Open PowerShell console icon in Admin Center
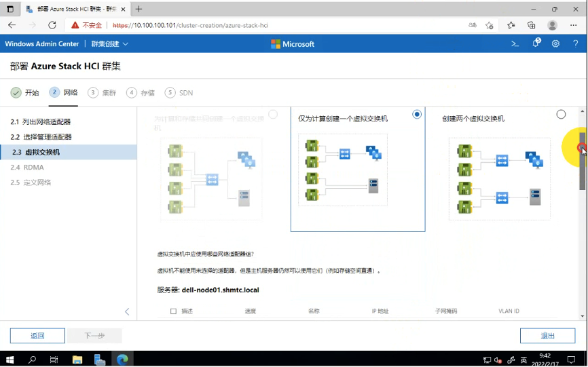The image size is (588, 367). coord(515,44)
